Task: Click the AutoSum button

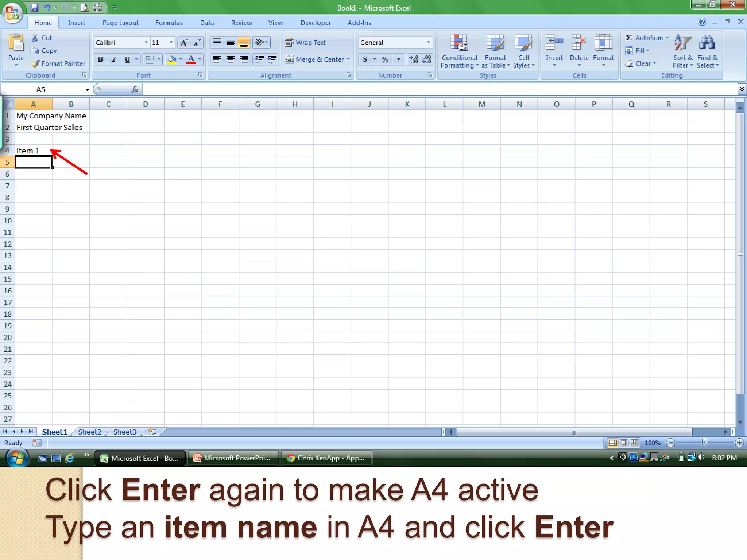Action: (647, 38)
